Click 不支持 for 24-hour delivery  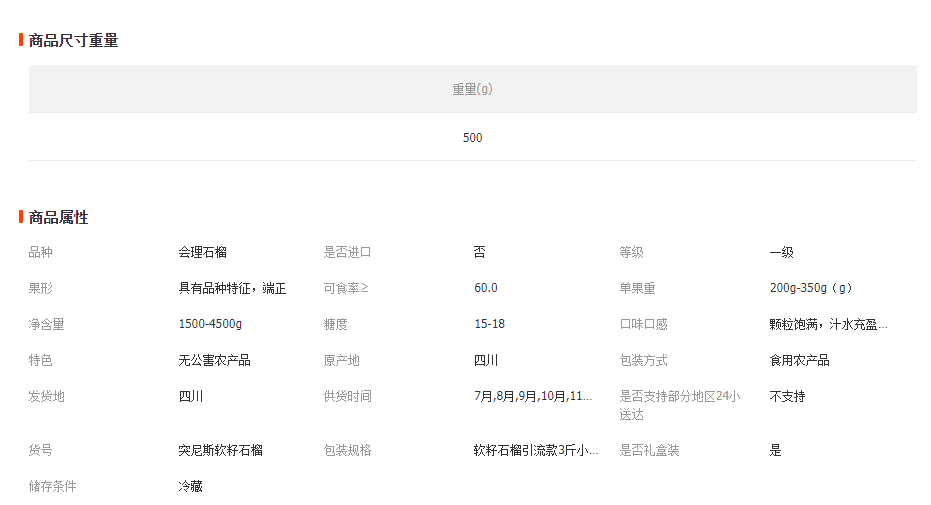787,396
